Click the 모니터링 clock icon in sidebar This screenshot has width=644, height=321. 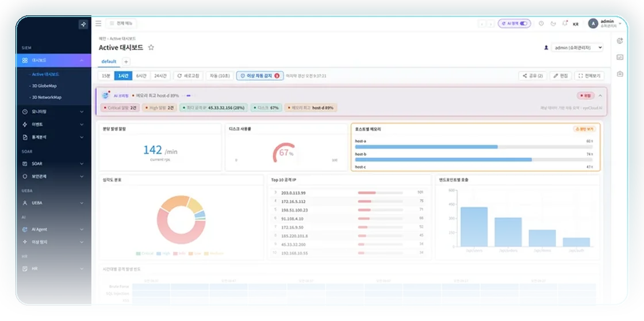pyautogui.click(x=25, y=112)
